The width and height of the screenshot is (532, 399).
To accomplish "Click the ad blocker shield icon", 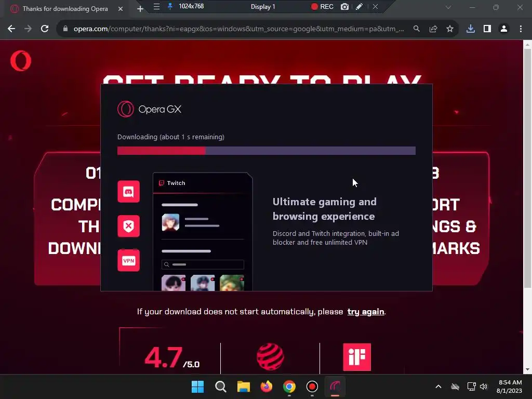I will [x=129, y=226].
